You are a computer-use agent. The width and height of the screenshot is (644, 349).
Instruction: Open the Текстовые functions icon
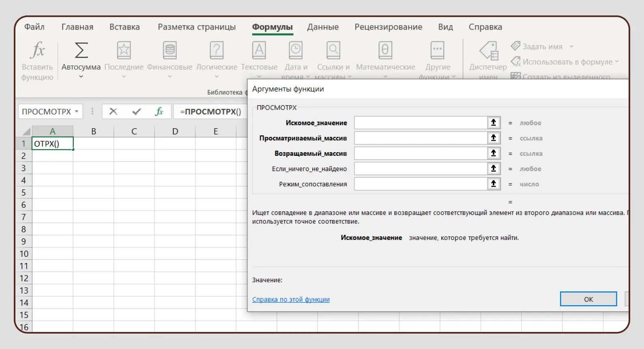click(x=259, y=50)
